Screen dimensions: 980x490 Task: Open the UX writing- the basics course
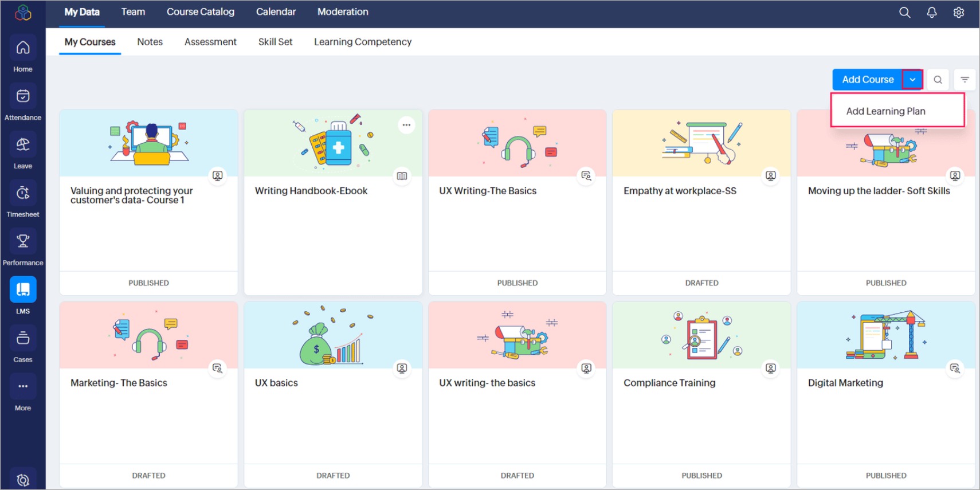pyautogui.click(x=487, y=383)
